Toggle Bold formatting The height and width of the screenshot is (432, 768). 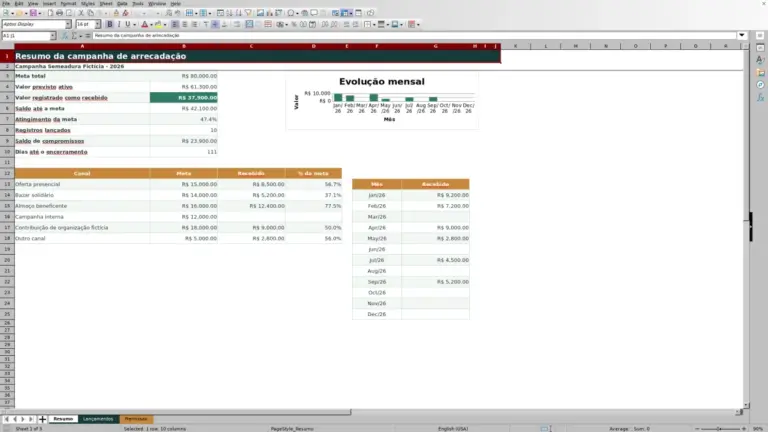110,24
